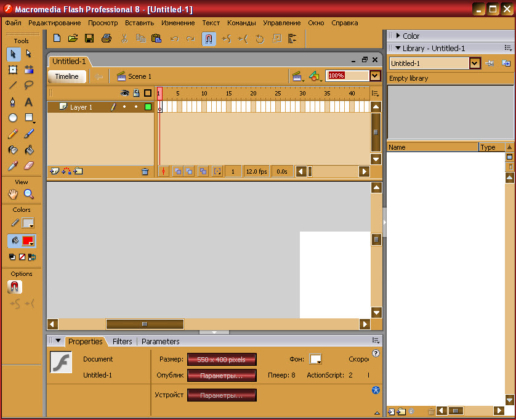
Task: Select the Hand tool
Action: click(x=13, y=194)
